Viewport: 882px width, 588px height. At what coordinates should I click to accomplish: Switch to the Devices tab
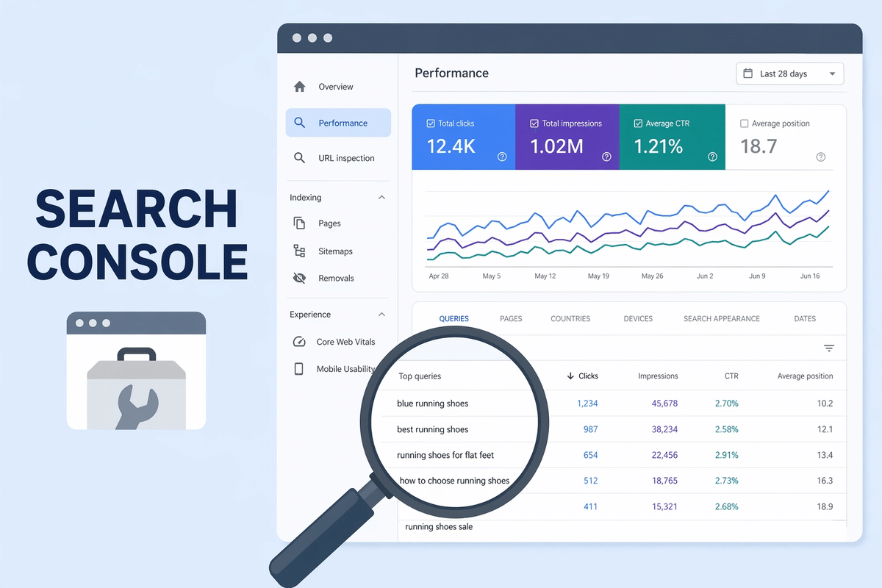point(638,319)
